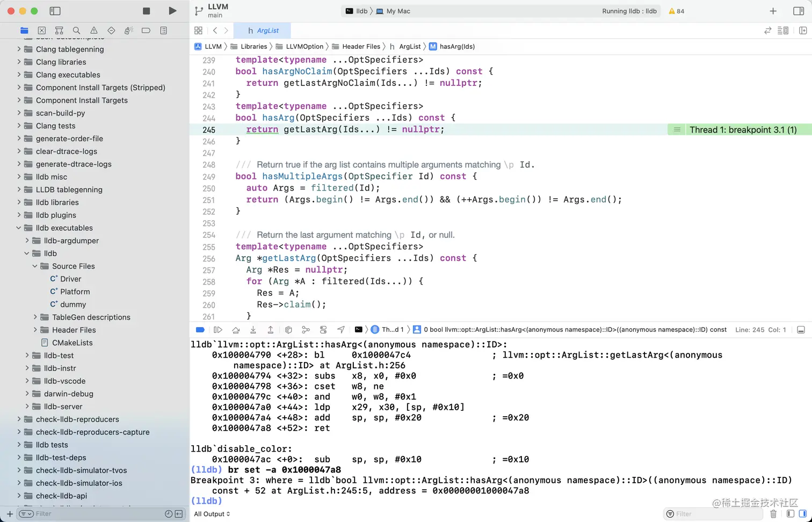Open the Issue navigator warning icon
This screenshot has height=522, width=812.
coord(94,31)
